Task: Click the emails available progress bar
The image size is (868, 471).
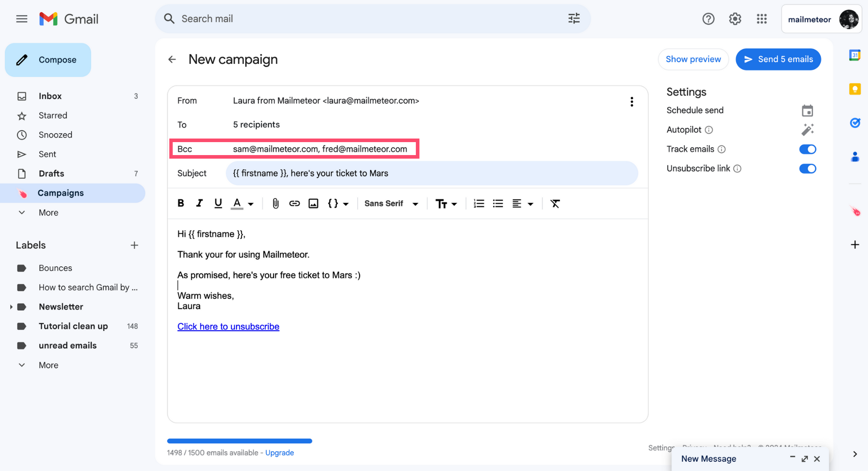Action: [x=240, y=441]
